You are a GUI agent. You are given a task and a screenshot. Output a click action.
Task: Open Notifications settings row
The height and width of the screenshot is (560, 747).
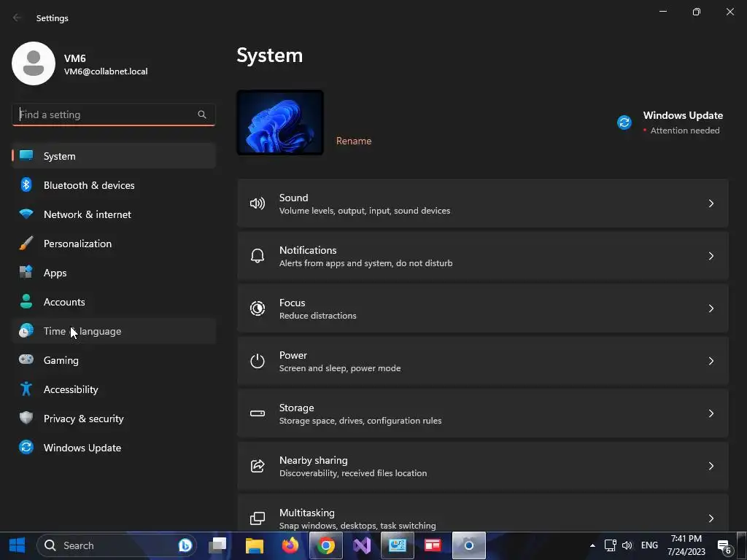[x=483, y=256]
